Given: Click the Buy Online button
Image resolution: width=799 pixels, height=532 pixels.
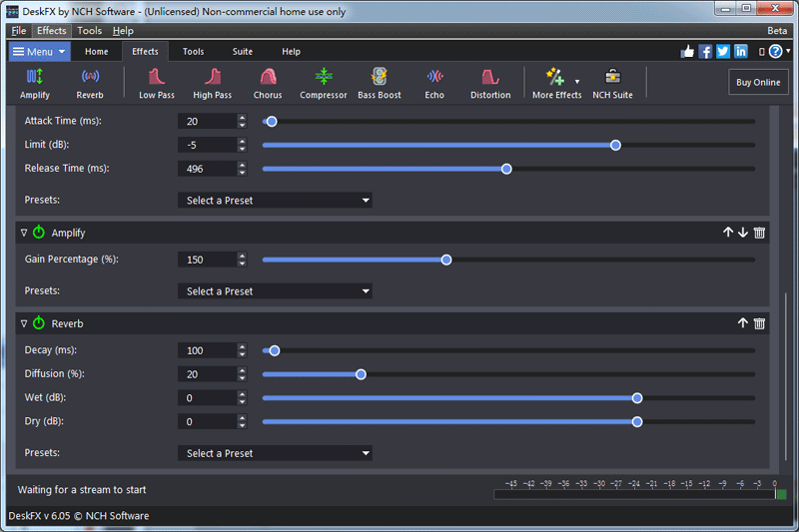Looking at the screenshot, I should tap(758, 82).
